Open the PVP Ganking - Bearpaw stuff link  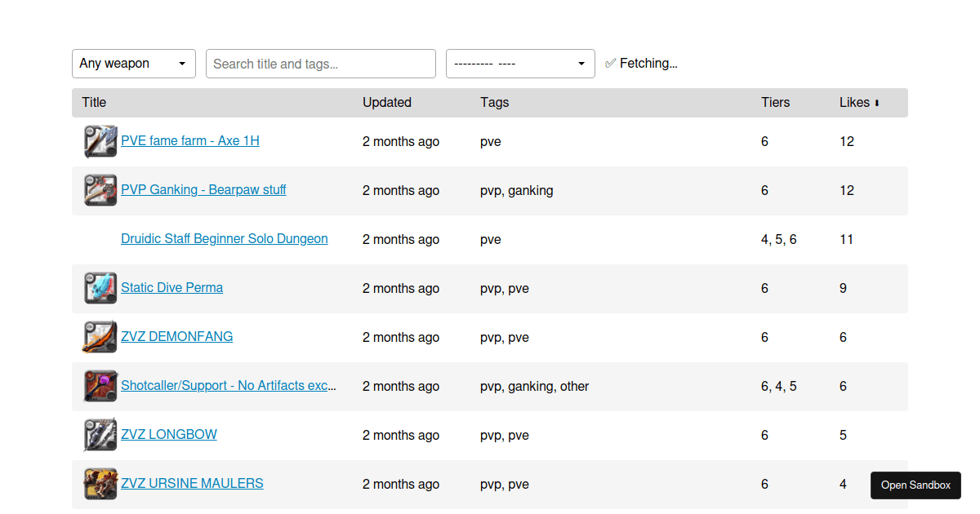203,190
